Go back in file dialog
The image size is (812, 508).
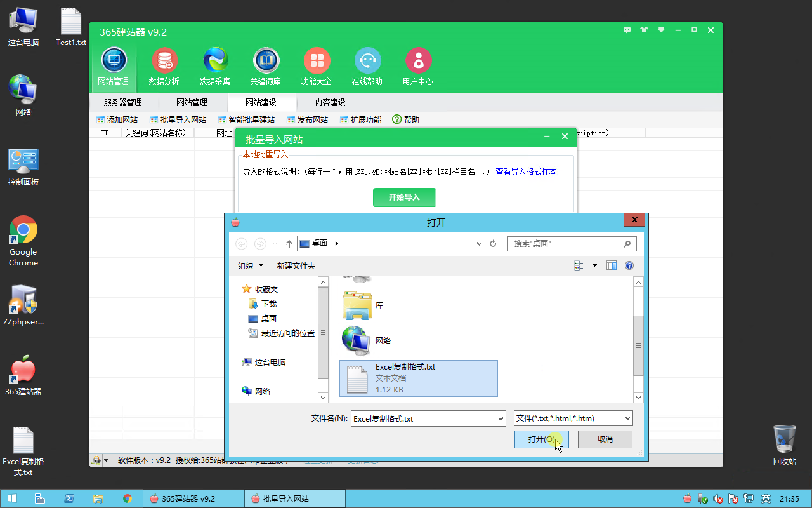[x=241, y=244]
